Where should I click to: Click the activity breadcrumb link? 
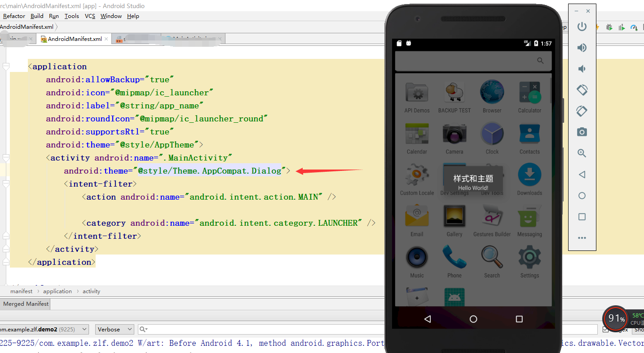[91, 291]
